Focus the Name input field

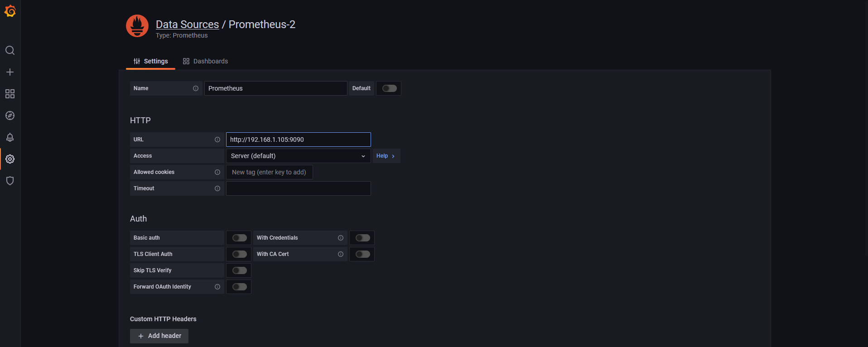pyautogui.click(x=276, y=88)
